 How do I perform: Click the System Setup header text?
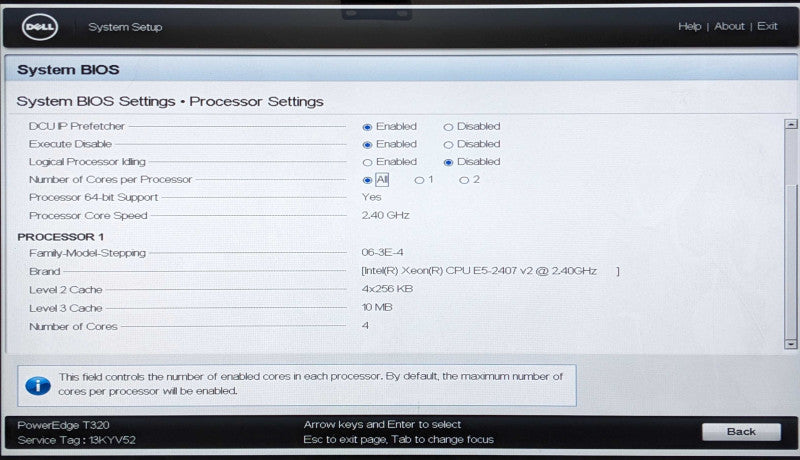point(125,27)
